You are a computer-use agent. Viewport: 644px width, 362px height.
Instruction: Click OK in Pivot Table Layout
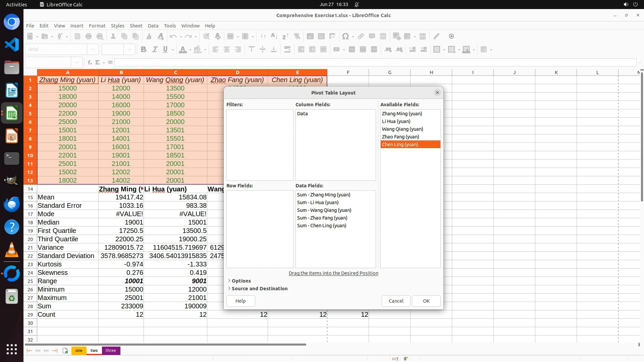426,301
